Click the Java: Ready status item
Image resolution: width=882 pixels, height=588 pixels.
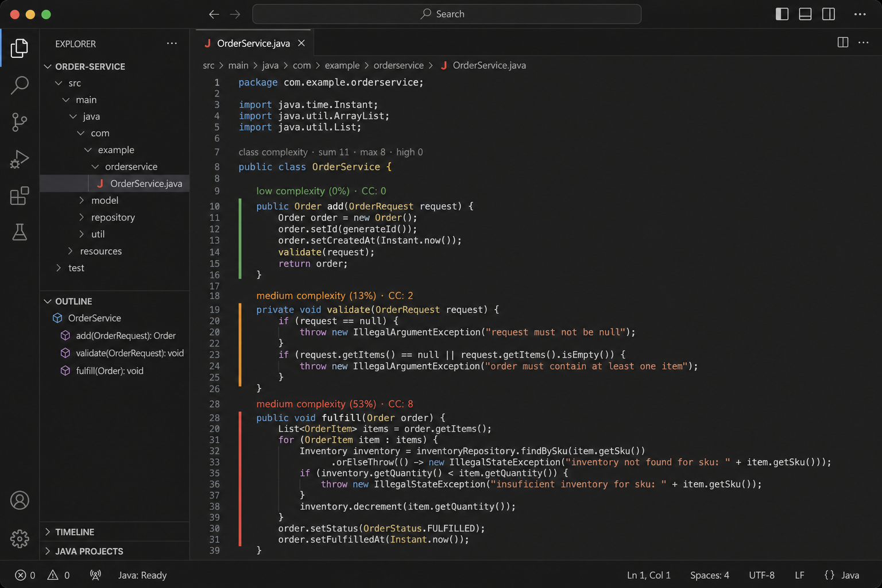pyautogui.click(x=142, y=575)
